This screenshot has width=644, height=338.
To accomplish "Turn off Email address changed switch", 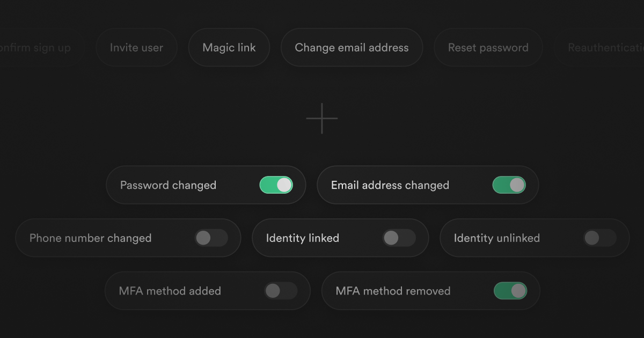I will point(509,185).
